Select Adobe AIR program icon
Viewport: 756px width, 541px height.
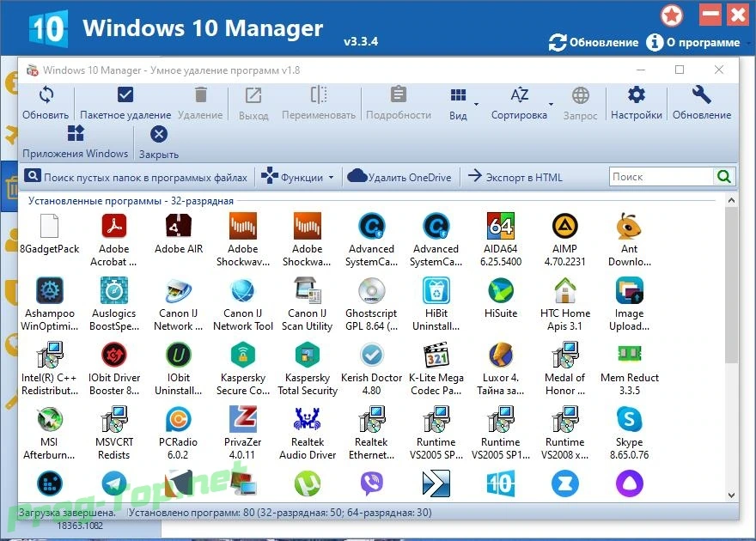179,226
